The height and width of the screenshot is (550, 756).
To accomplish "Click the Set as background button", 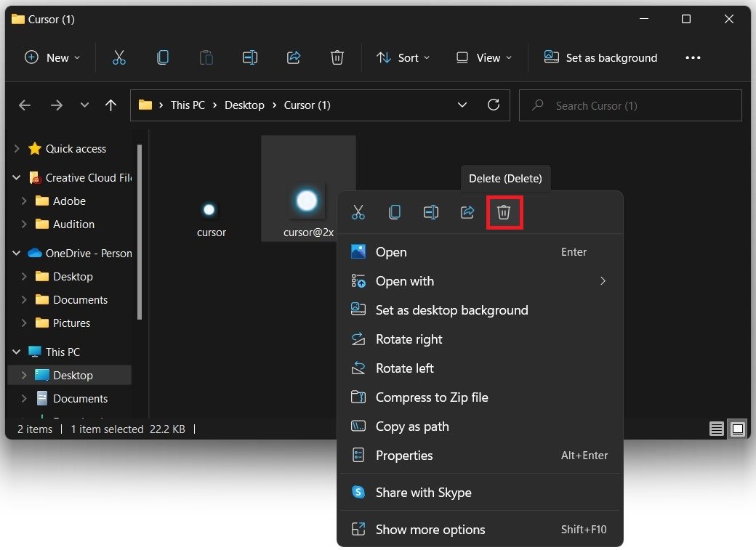I will pos(600,57).
